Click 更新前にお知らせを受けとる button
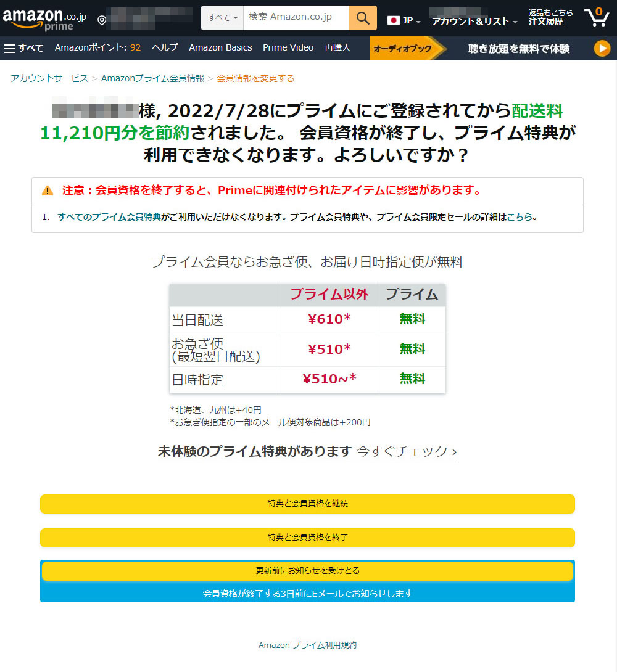The width and height of the screenshot is (617, 672). 307,571
